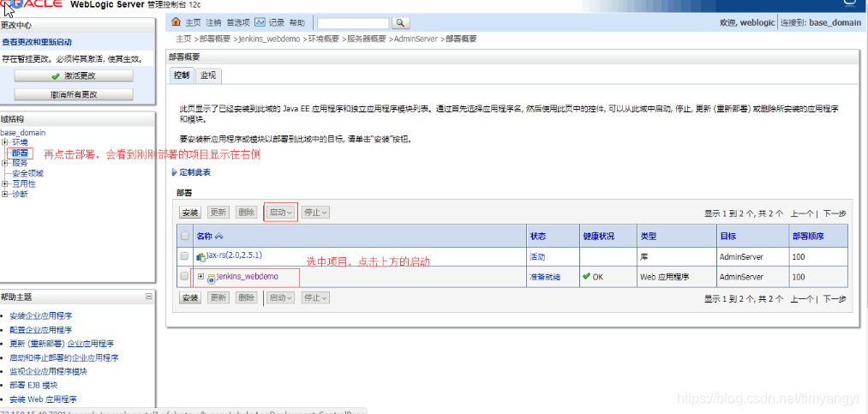Click the 激活更改 button
This screenshot has height=414, width=868.
[x=74, y=75]
